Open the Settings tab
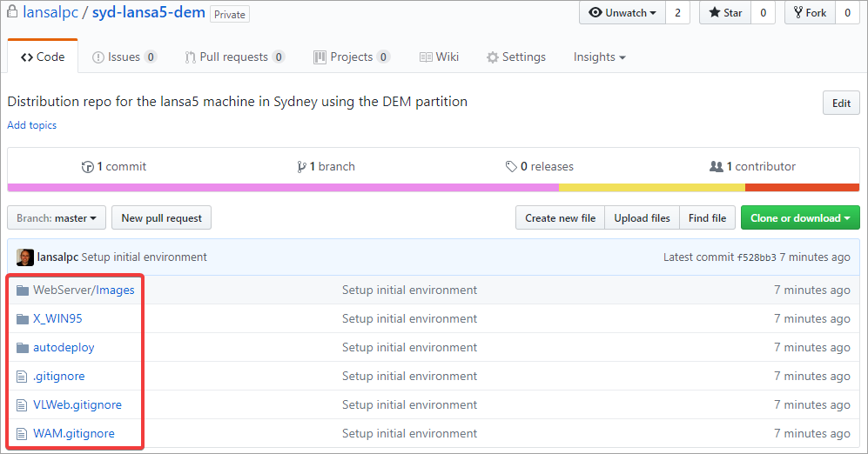Viewport: 868px width, 454px height. point(516,57)
